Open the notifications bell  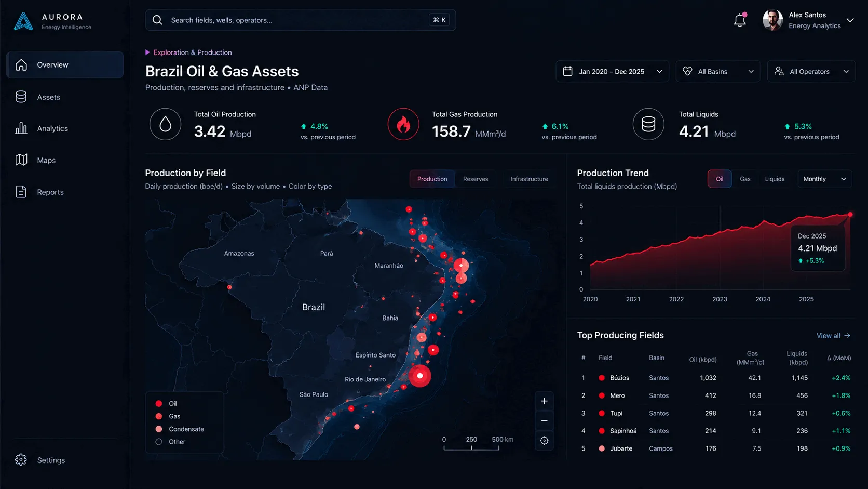coord(740,20)
